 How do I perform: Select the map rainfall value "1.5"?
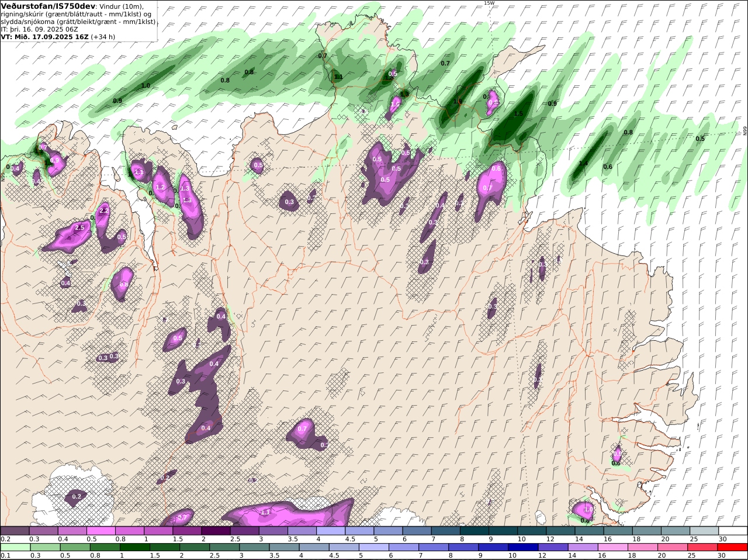(518, 113)
